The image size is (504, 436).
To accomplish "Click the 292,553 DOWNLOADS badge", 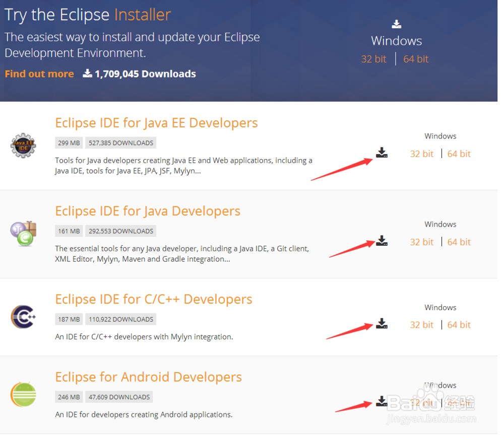I will click(121, 231).
